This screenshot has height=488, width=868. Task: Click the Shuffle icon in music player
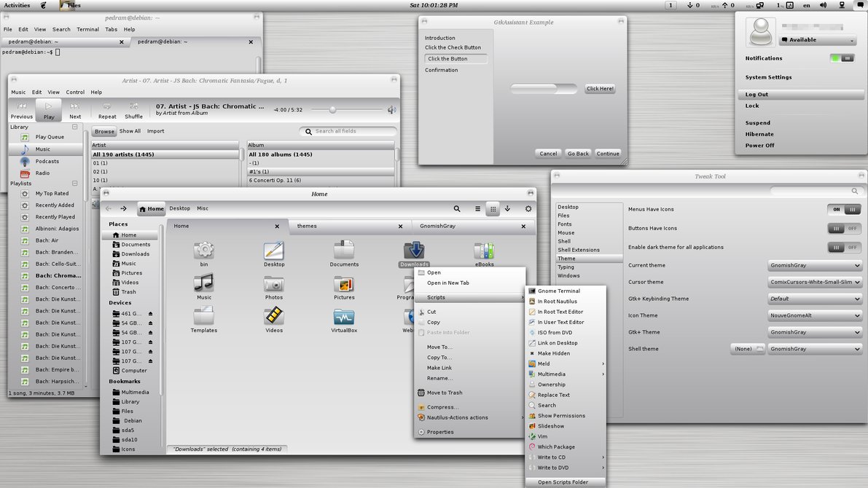[133, 107]
